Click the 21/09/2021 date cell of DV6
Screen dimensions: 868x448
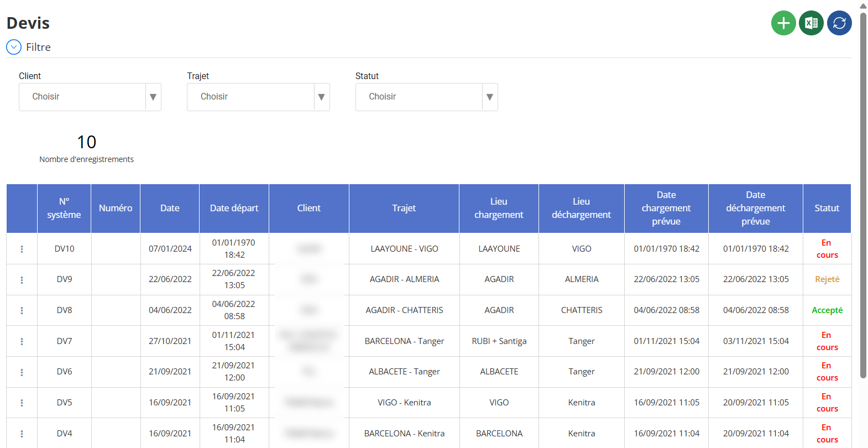(170, 372)
